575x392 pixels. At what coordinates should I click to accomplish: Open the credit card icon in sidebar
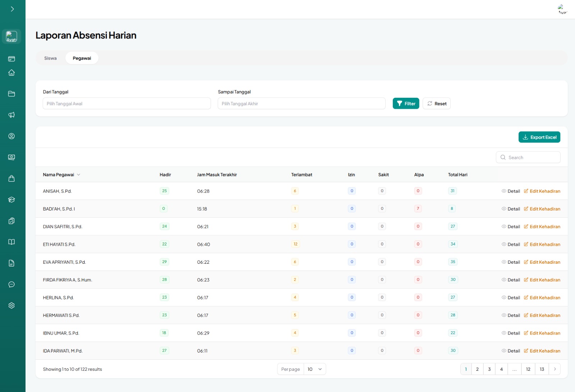11,59
